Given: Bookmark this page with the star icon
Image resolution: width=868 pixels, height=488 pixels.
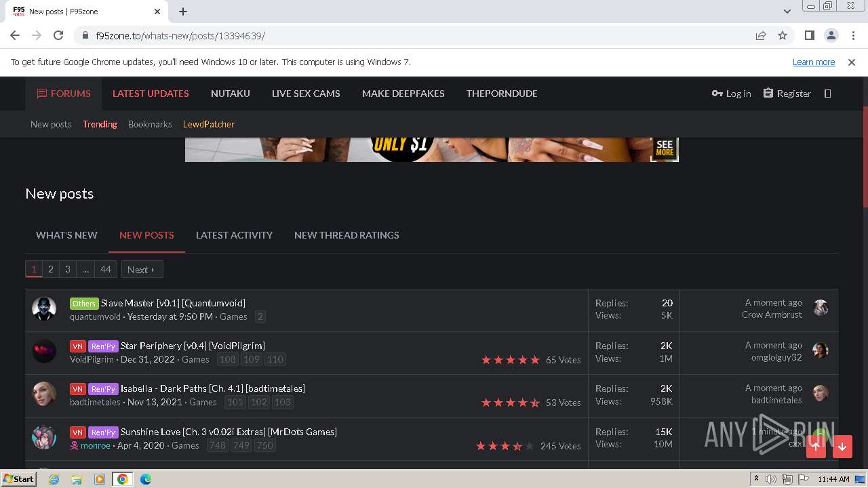Looking at the screenshot, I should 783,35.
